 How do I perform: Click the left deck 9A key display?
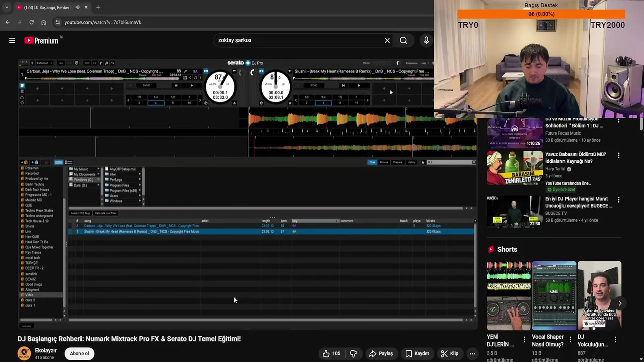pyautogui.click(x=195, y=71)
